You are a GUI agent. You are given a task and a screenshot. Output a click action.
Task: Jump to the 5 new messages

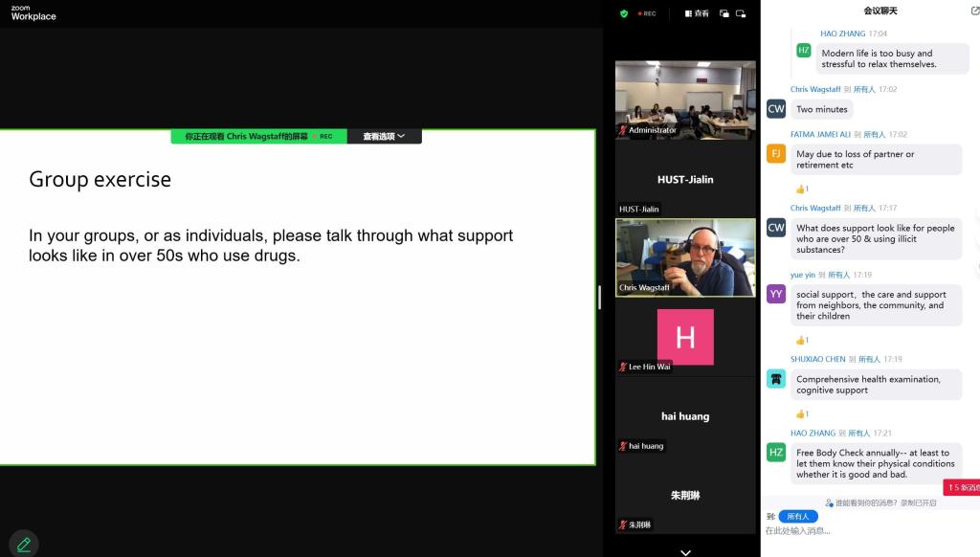click(x=962, y=488)
